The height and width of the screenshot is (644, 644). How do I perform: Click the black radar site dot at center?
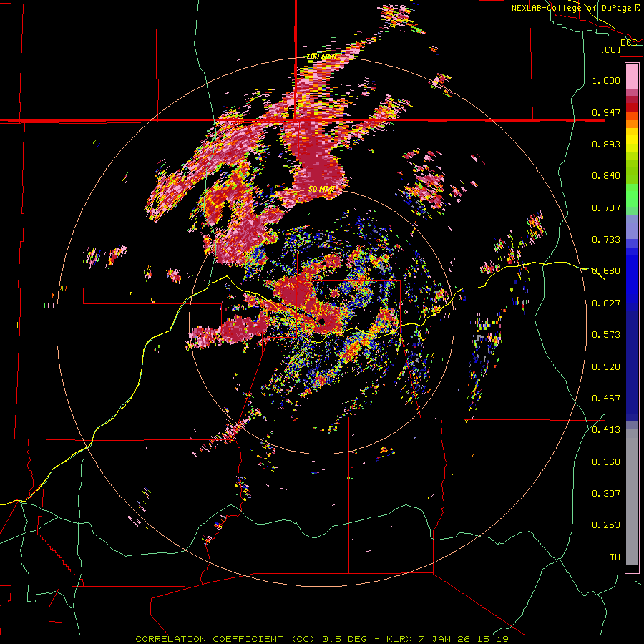(x=323, y=321)
